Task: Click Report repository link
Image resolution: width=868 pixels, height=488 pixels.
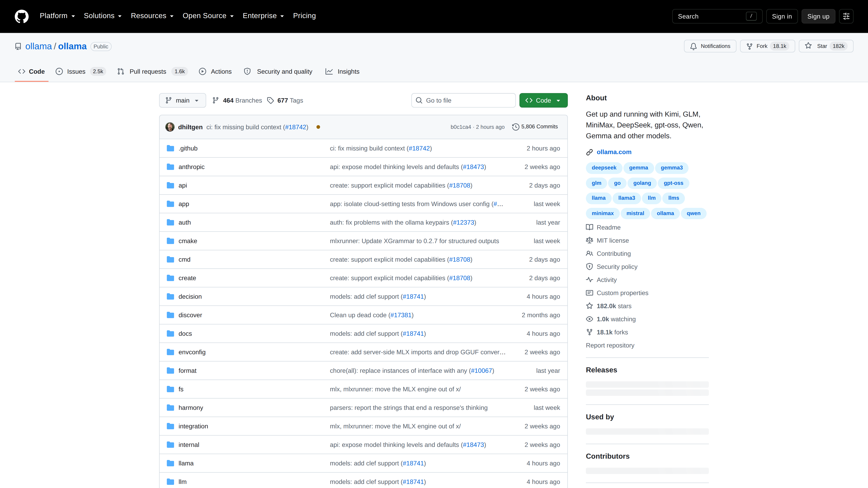Action: [x=610, y=345]
